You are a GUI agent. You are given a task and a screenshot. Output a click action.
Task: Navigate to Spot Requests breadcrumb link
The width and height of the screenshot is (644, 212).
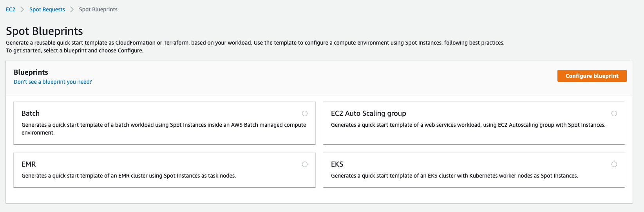coord(47,9)
